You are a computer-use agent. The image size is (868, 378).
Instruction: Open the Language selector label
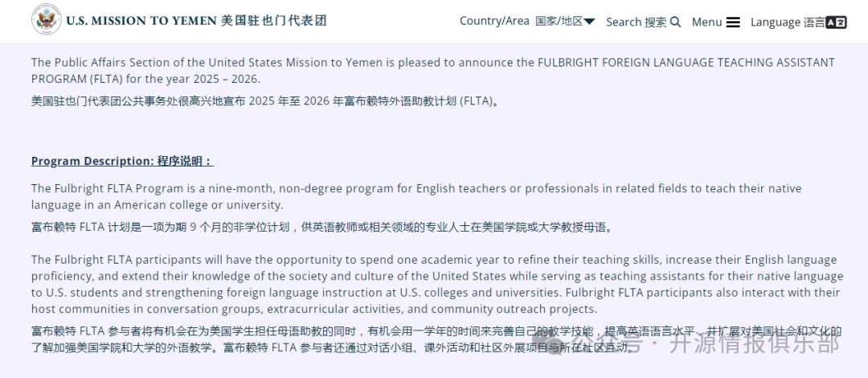776,22
